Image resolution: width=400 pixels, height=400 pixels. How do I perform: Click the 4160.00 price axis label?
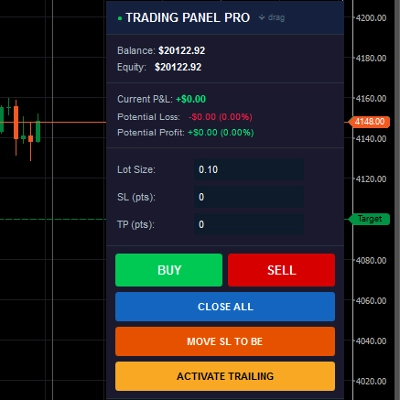pyautogui.click(x=371, y=99)
